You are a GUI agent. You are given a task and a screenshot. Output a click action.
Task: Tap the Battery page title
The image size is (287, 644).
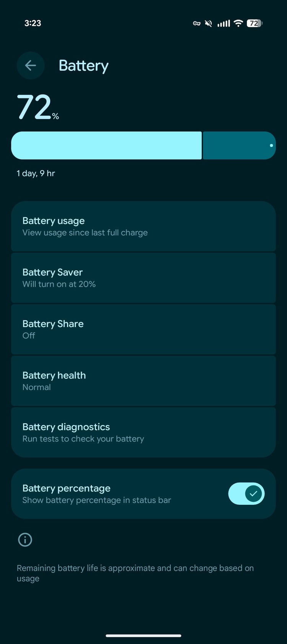pos(83,66)
